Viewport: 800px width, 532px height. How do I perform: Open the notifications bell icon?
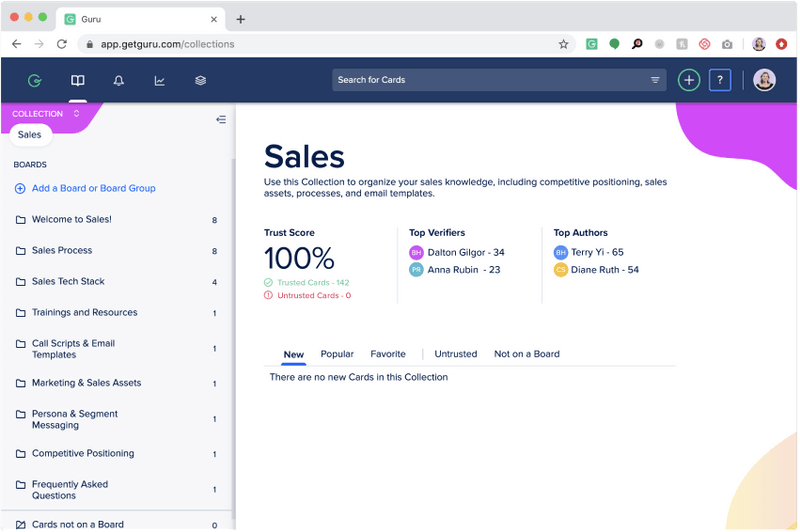point(118,80)
